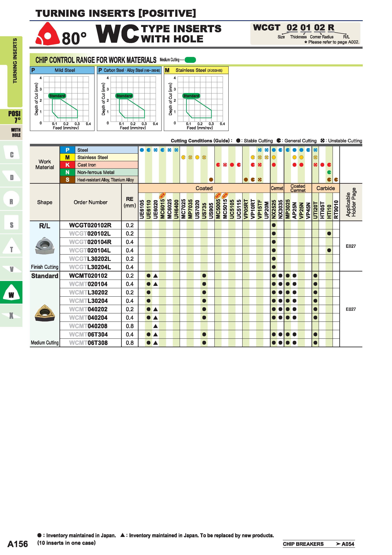This screenshot has height=555, width=392.
Task: Select order number WCGT020102R
Action: [x=90, y=225]
